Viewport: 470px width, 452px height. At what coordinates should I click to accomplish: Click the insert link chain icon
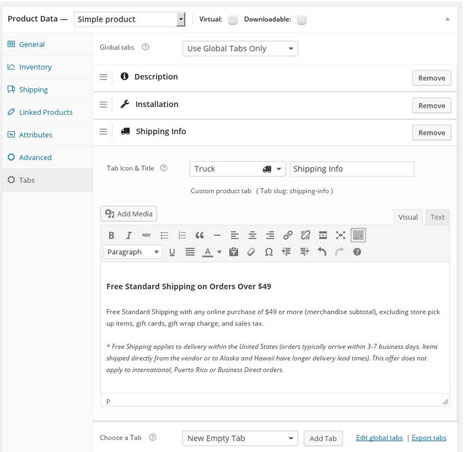(288, 235)
